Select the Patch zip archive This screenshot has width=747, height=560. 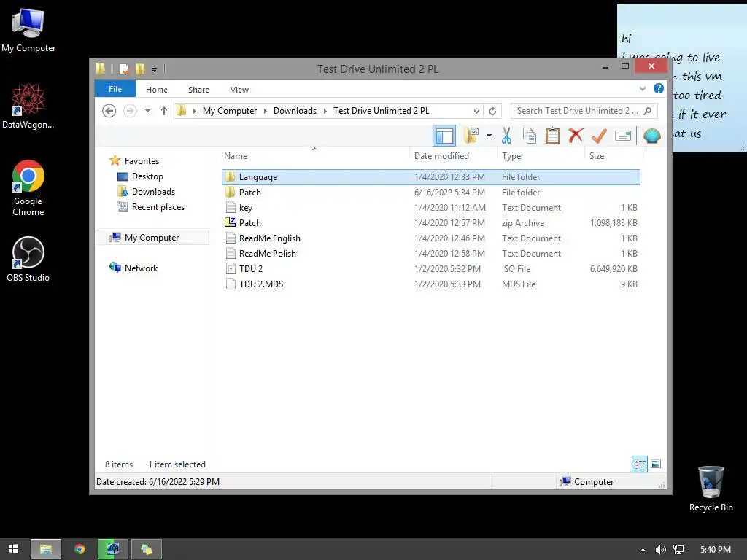[431, 223]
